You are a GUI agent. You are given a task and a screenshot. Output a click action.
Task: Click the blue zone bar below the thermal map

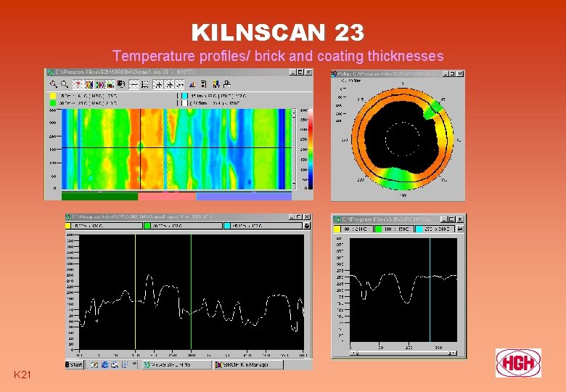244,196
